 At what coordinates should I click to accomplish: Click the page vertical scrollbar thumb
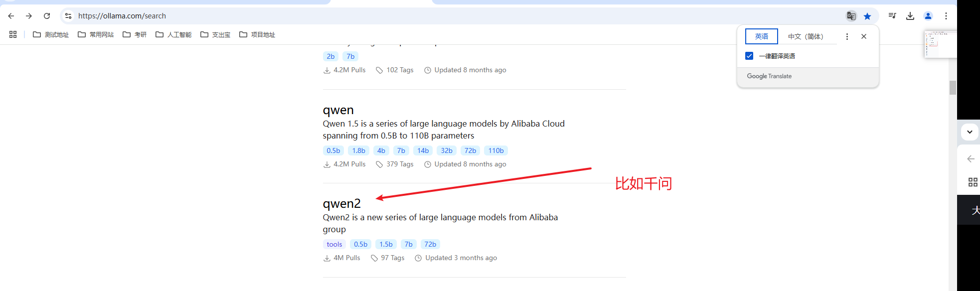coord(953,88)
